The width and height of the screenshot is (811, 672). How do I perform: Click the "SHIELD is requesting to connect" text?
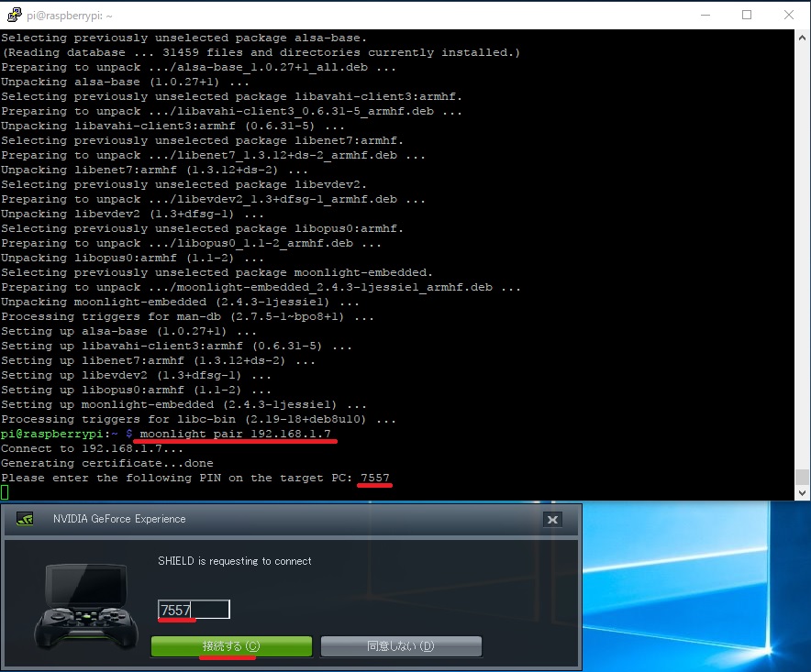pos(234,561)
